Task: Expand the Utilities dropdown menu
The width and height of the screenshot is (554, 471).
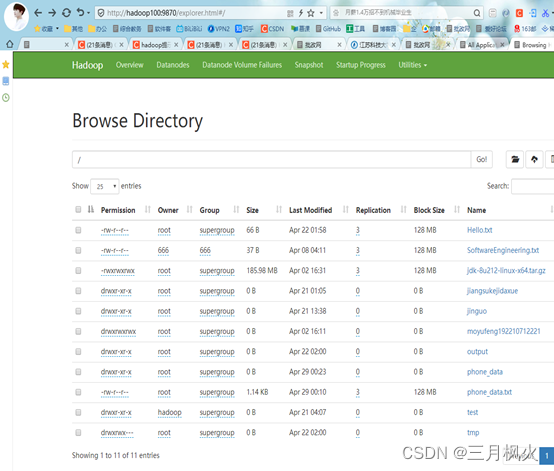Action: [412, 65]
